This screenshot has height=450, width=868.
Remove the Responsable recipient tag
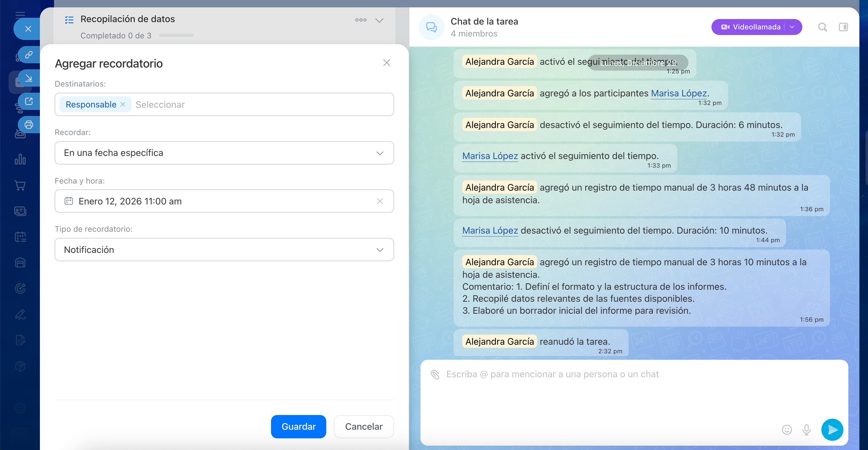(123, 104)
